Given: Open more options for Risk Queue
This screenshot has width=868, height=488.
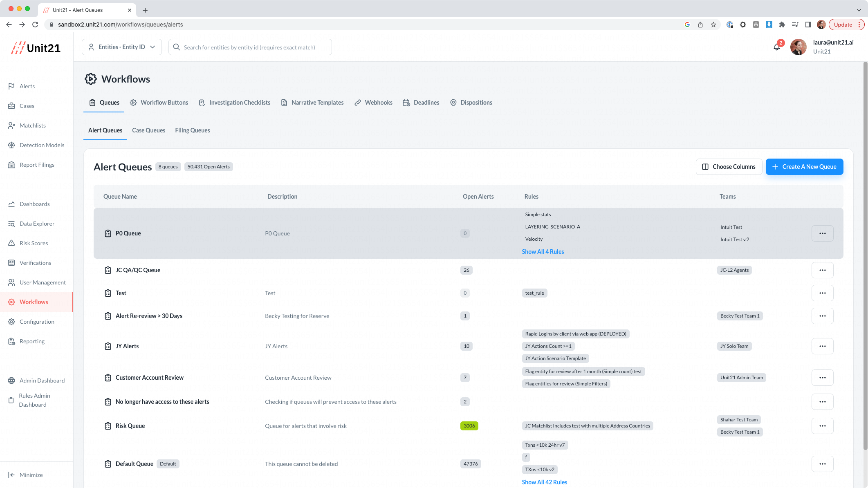Looking at the screenshot, I should 822,426.
